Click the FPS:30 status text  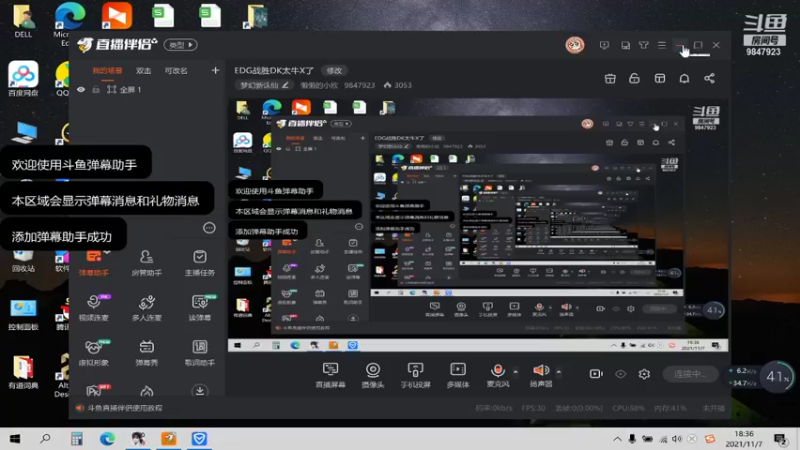tap(534, 408)
